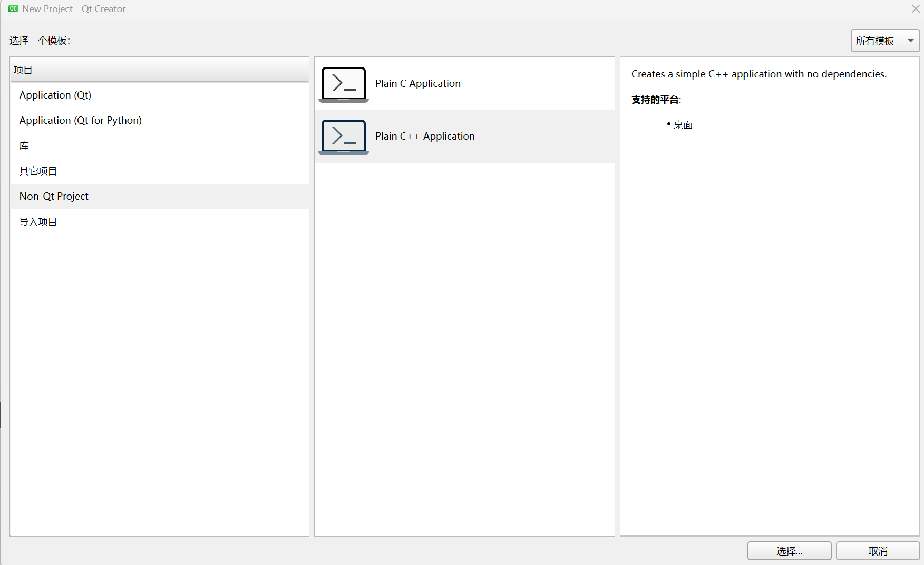Click the 项目 list header
Screen dimensions: 924x565
point(159,70)
